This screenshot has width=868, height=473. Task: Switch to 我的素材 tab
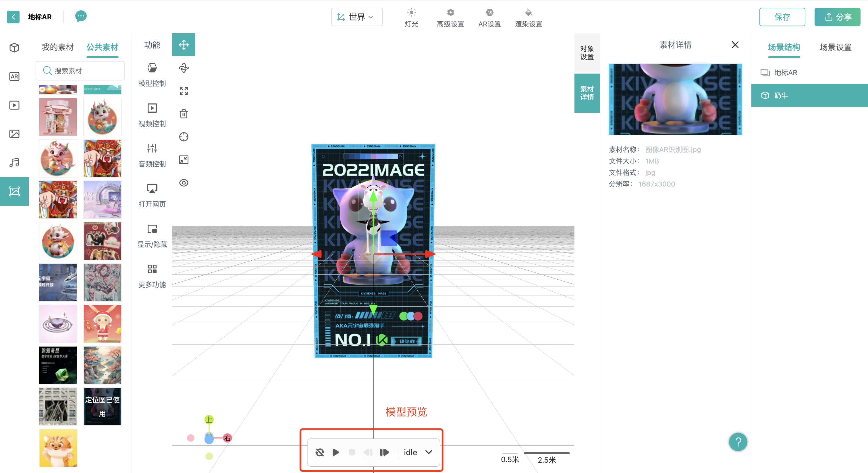pyautogui.click(x=58, y=47)
